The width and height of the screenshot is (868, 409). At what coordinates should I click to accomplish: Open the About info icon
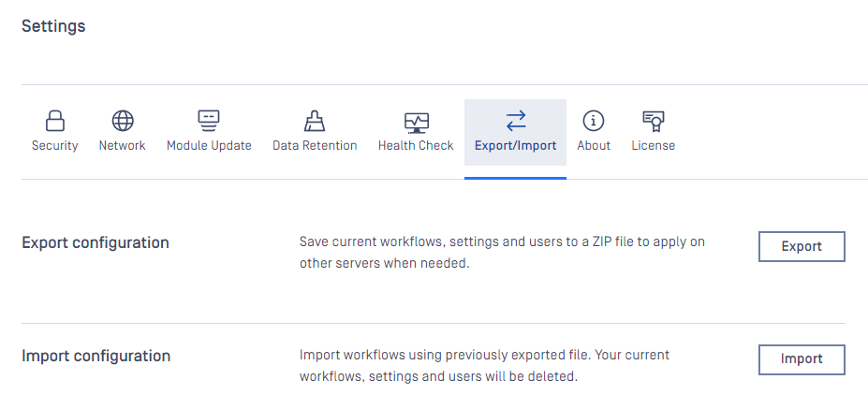click(594, 121)
